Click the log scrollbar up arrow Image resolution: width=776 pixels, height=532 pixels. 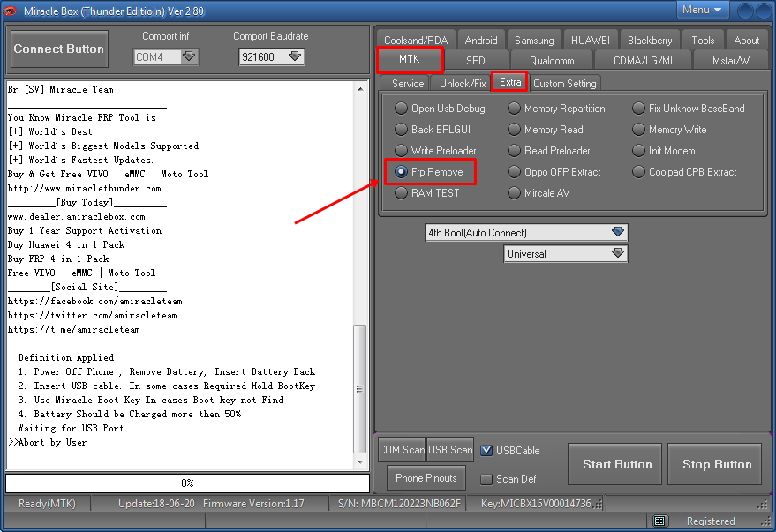tap(360, 89)
